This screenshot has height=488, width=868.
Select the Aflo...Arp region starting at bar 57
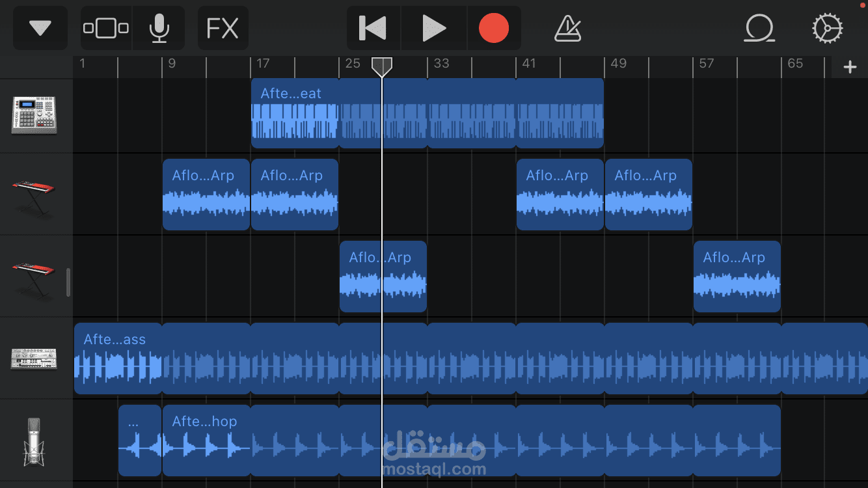click(x=737, y=277)
